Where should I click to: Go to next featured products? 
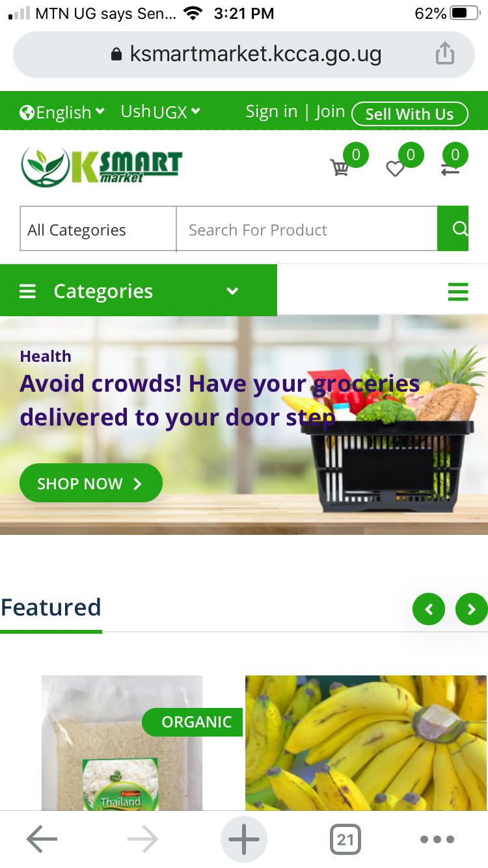click(472, 610)
